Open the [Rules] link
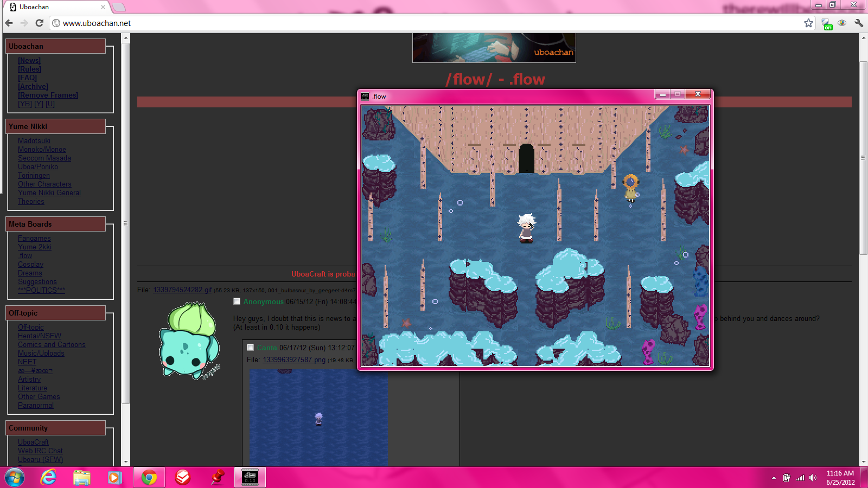This screenshot has height=488, width=868. pyautogui.click(x=30, y=69)
